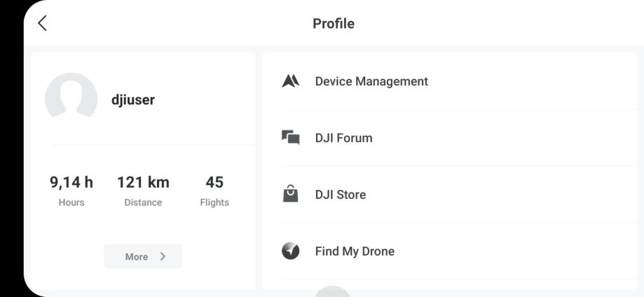This screenshot has width=644, height=297.
Task: Tap the Distance label
Action: click(x=143, y=202)
